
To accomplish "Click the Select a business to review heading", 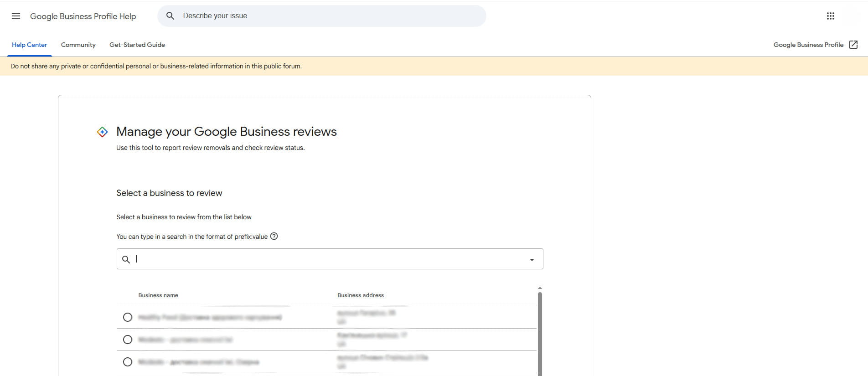I will [169, 193].
